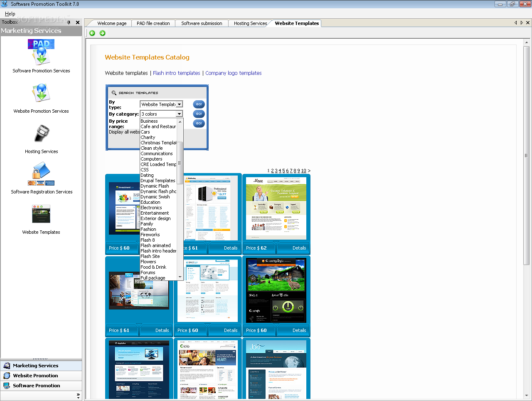Click the Marketing Services group icon

[7, 366]
